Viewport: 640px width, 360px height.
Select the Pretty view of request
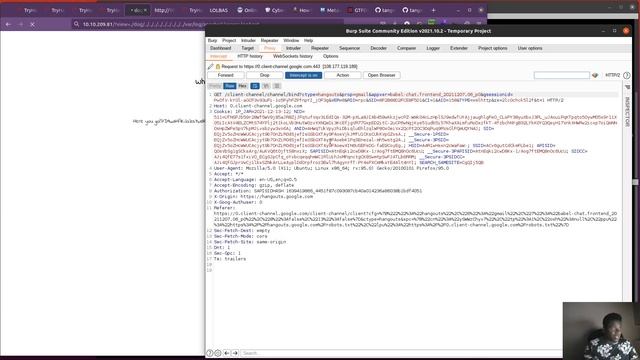pyautogui.click(x=215, y=86)
